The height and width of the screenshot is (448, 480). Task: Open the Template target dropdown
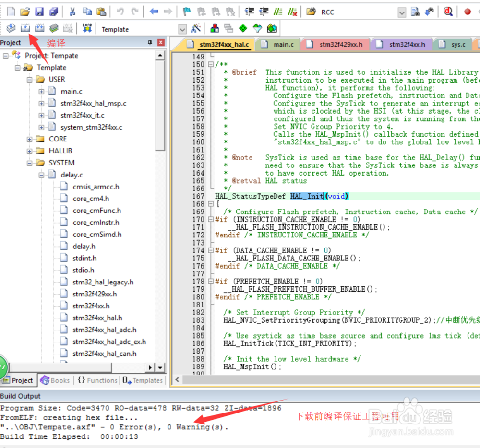(x=182, y=29)
